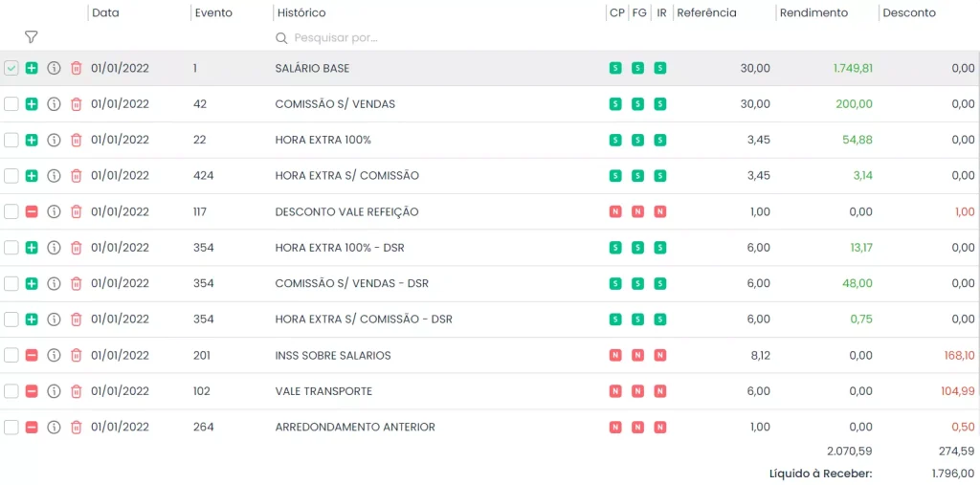Viewport: 980px width, 485px height.
Task: Click green plus on HORA EXTRA 100% event 22
Action: pyautogui.click(x=32, y=140)
